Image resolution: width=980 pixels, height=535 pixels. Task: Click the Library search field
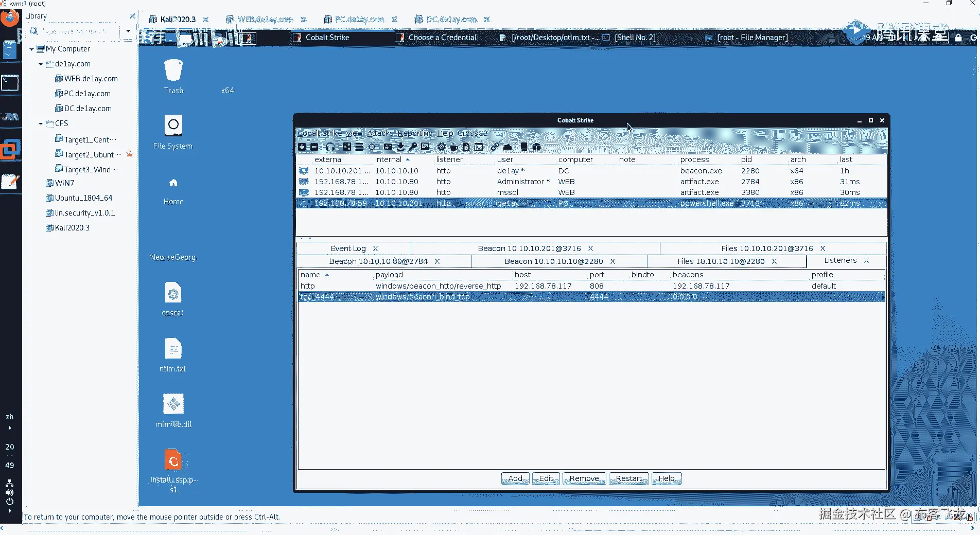[75, 31]
